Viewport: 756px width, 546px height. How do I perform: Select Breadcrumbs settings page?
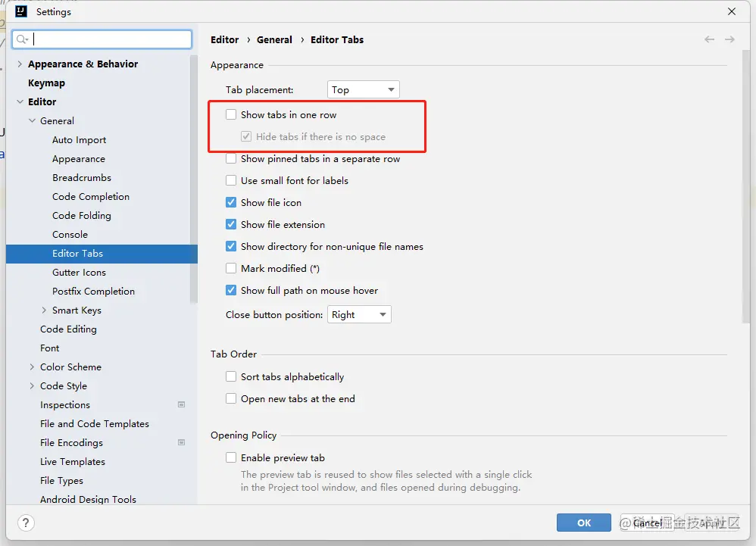(82, 177)
